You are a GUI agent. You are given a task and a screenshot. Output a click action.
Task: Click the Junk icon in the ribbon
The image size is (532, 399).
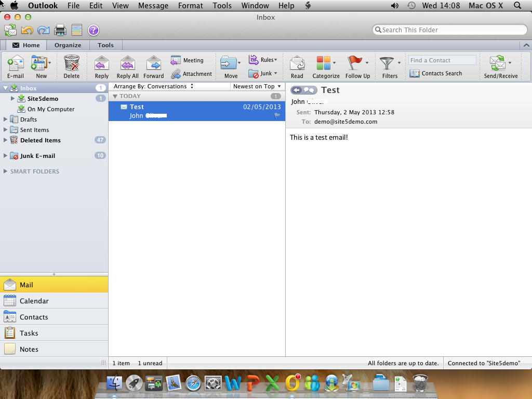tap(254, 73)
